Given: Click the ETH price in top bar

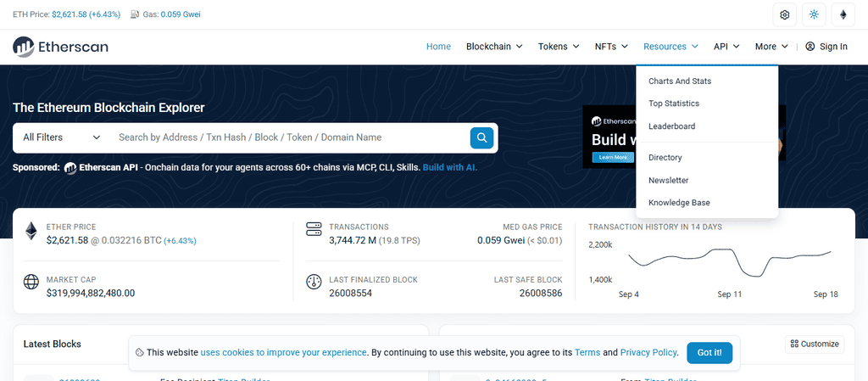Looking at the screenshot, I should pyautogui.click(x=86, y=14).
